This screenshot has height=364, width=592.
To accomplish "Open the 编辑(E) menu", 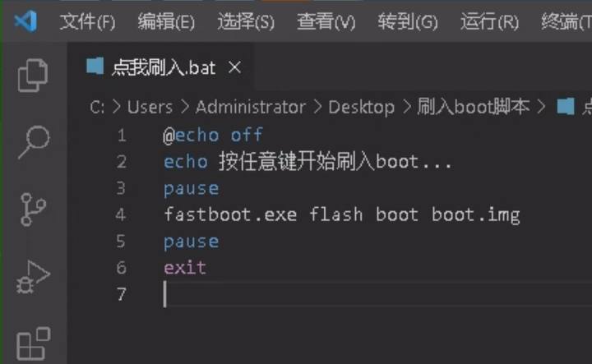I will (x=166, y=22).
